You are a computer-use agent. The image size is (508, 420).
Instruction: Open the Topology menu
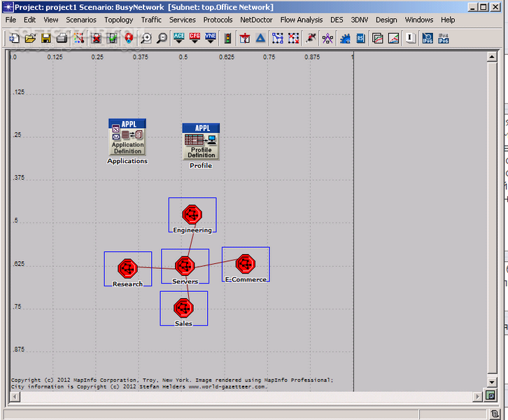point(118,20)
